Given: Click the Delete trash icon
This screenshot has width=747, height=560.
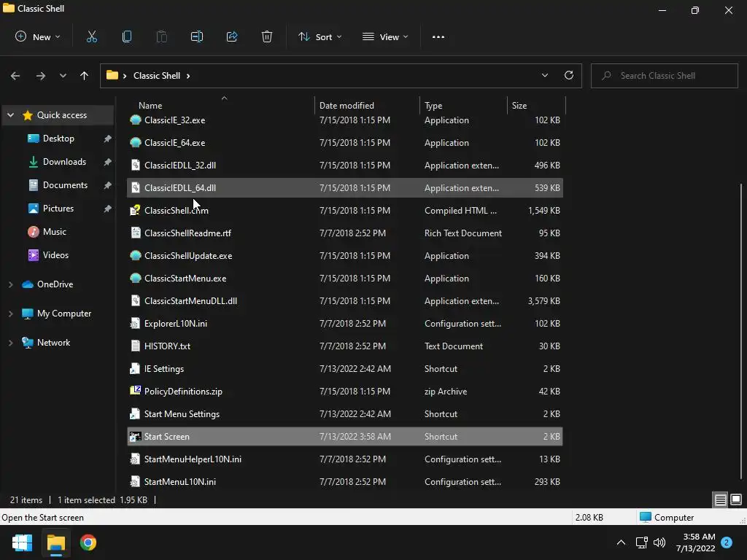Looking at the screenshot, I should pos(267,36).
